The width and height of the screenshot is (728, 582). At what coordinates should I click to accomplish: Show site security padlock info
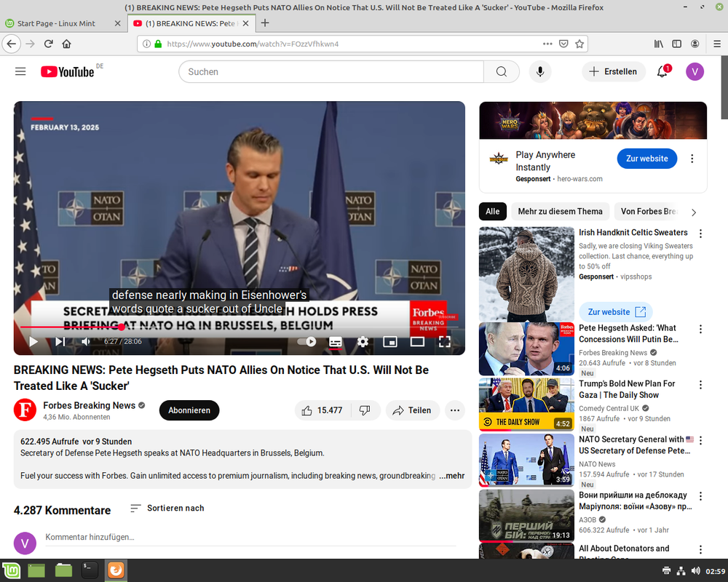click(158, 44)
